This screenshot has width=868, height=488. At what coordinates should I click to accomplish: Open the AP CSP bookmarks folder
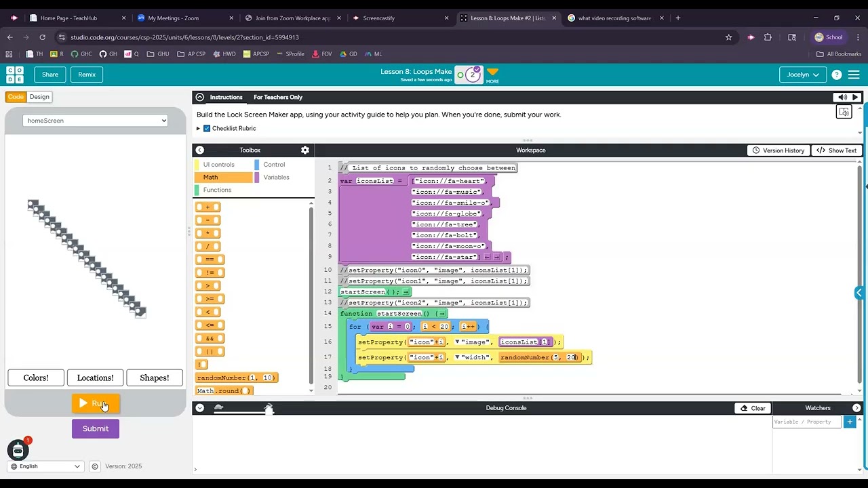(x=191, y=54)
